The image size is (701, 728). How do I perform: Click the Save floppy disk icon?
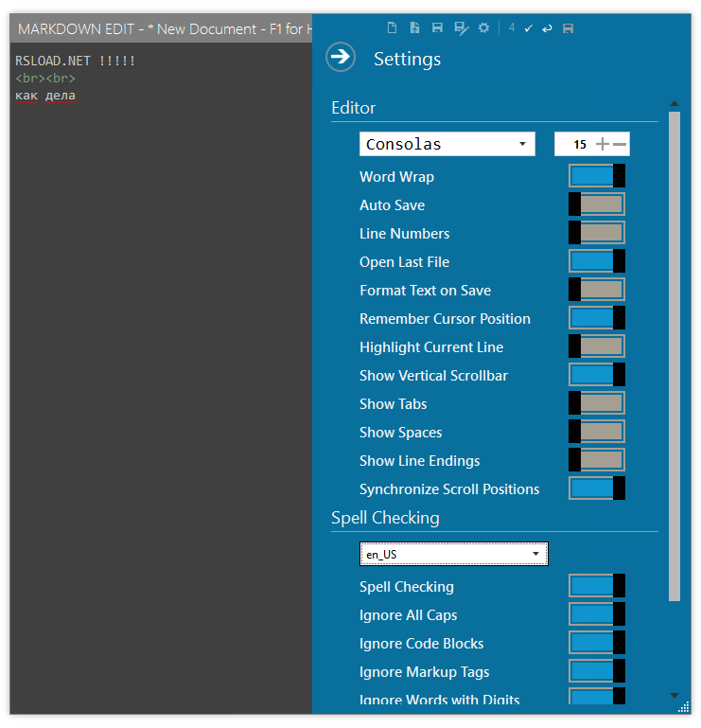click(437, 27)
